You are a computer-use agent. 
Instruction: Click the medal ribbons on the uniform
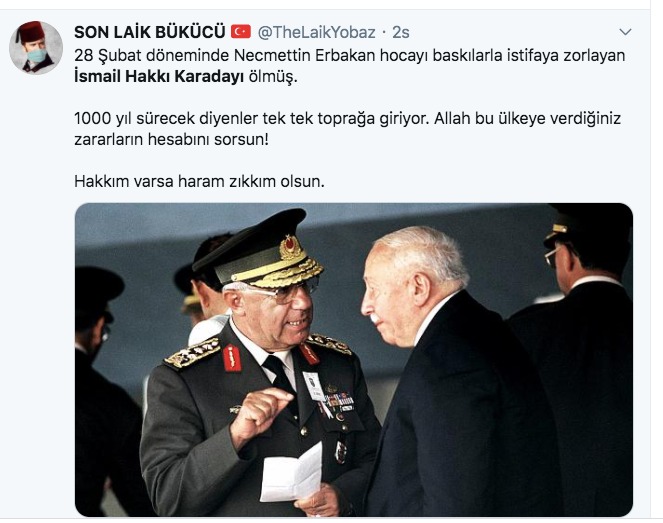[x=339, y=401]
